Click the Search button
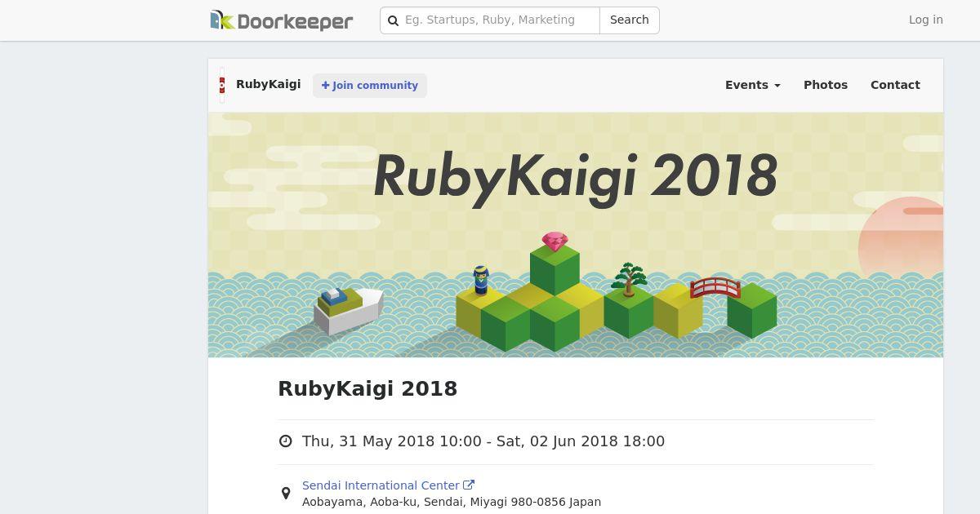This screenshot has width=980, height=514. (x=630, y=20)
